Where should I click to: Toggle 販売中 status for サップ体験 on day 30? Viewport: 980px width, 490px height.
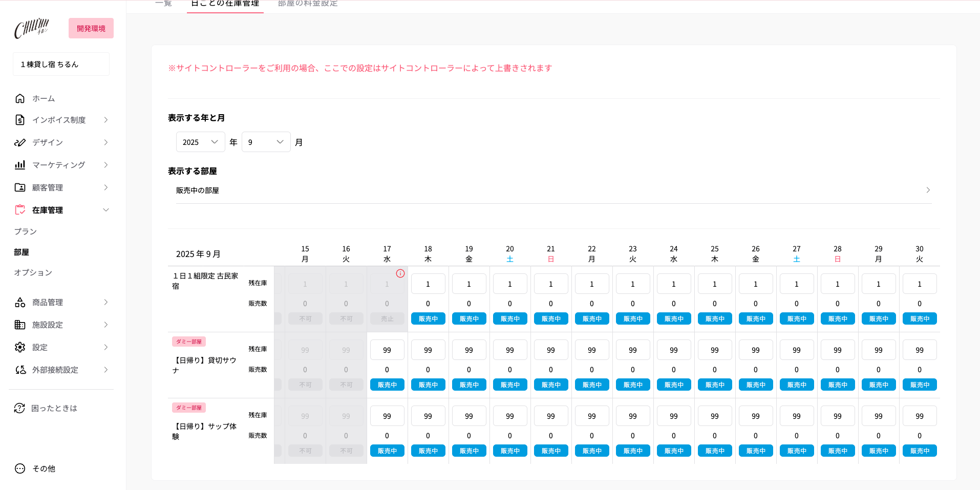coord(920,451)
